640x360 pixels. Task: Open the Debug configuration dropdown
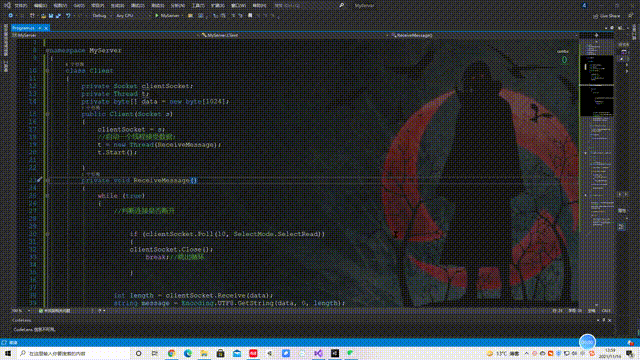(100, 16)
